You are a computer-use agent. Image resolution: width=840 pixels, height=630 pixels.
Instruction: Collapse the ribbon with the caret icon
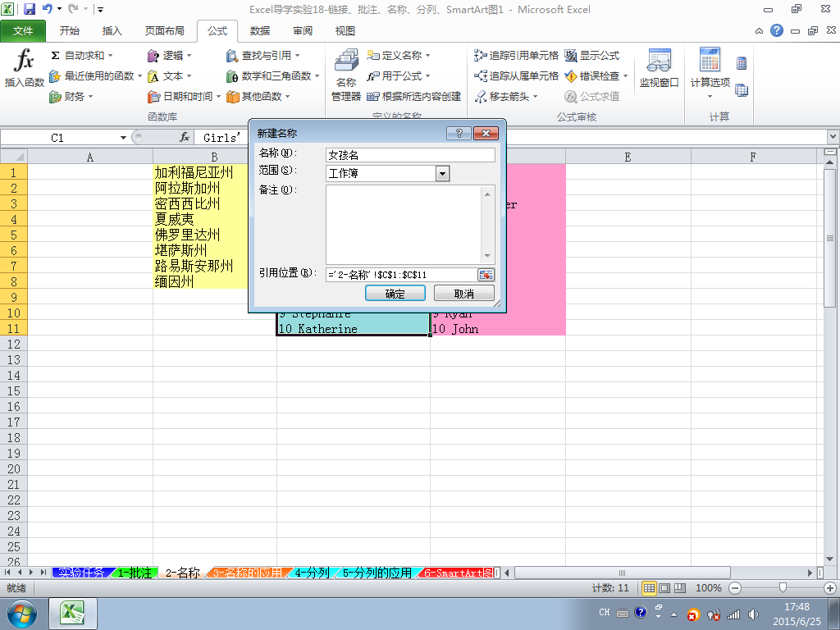759,31
